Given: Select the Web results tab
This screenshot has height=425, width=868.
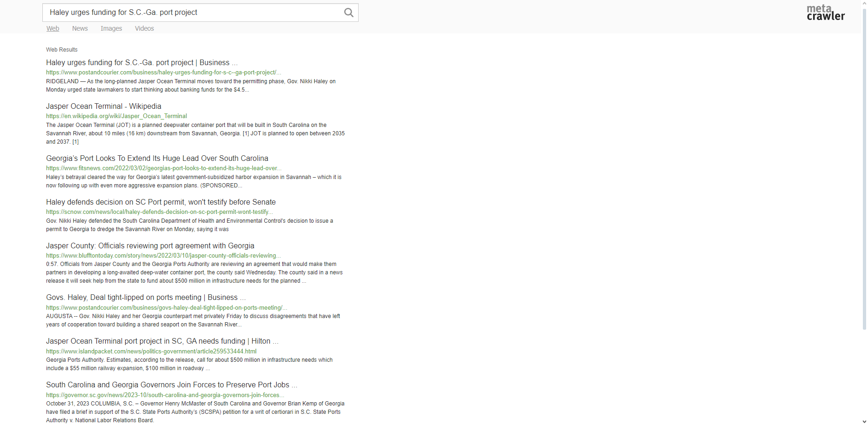Looking at the screenshot, I should tap(53, 28).
